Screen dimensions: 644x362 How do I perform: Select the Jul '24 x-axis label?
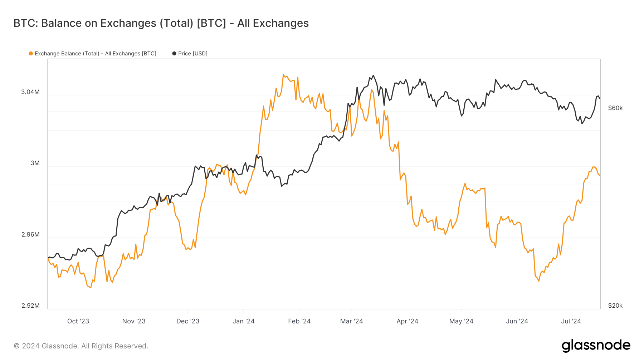(571, 321)
